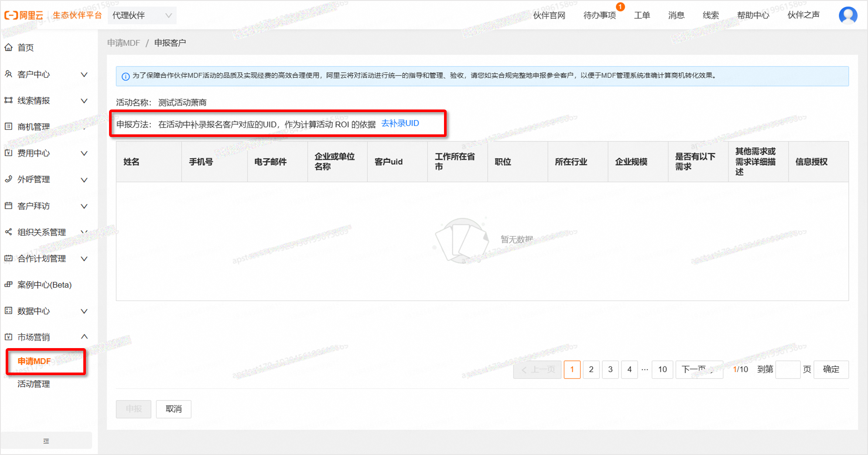Collapse the 市场营销 section chevron
This screenshot has width=868, height=455.
point(84,337)
